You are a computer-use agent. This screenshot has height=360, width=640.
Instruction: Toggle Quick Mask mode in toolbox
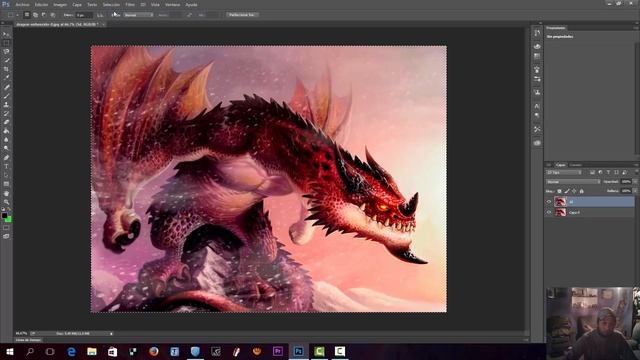coord(6,228)
